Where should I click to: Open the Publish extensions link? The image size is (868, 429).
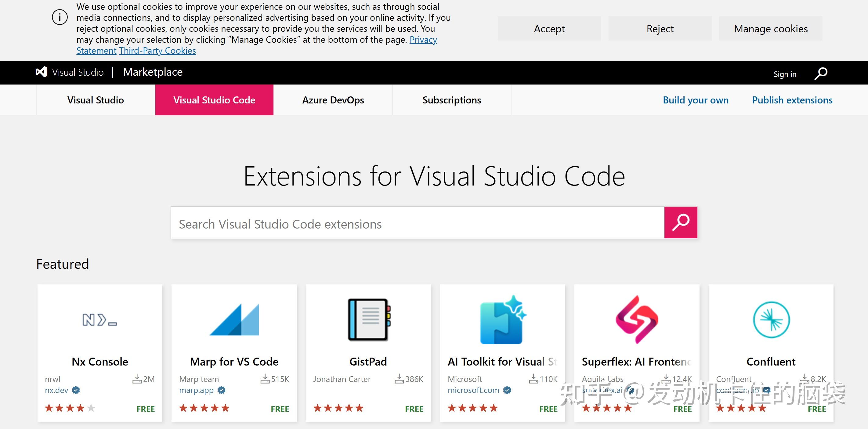tap(792, 100)
